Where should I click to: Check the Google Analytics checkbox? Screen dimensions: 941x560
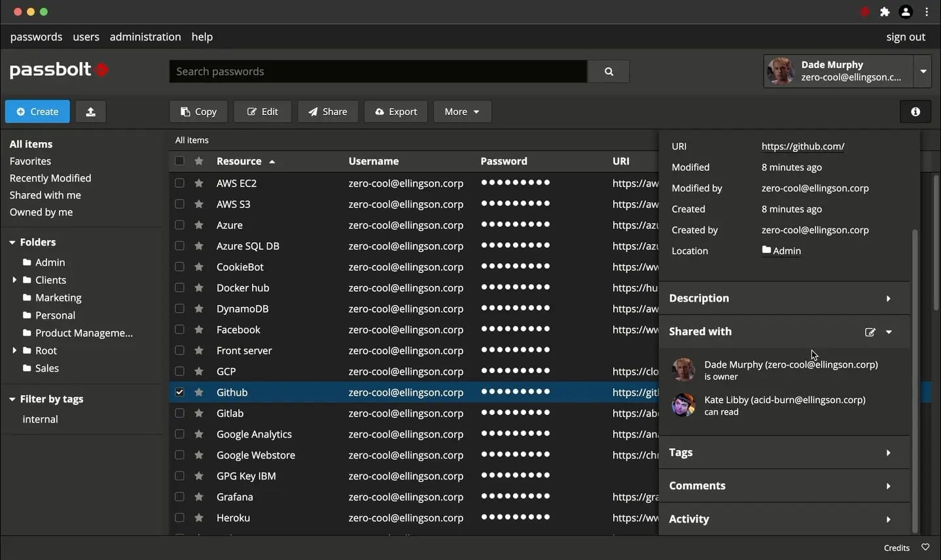pyautogui.click(x=179, y=434)
